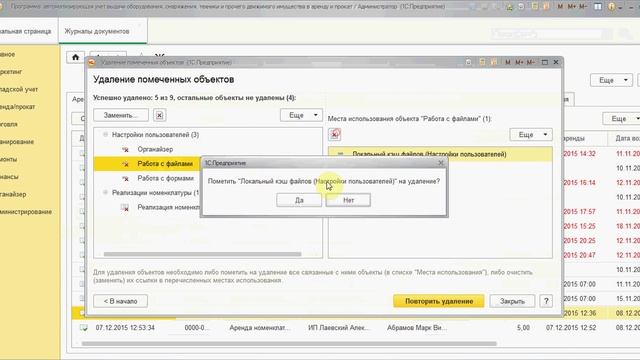
Task: Open Органайзер section in left sidebar
Action: [13, 194]
